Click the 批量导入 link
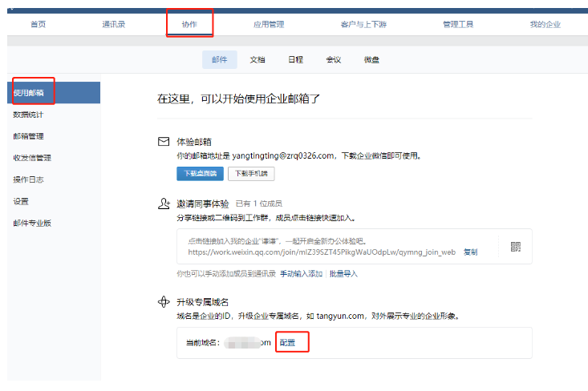Screen dimensions: 588x391 click(343, 273)
